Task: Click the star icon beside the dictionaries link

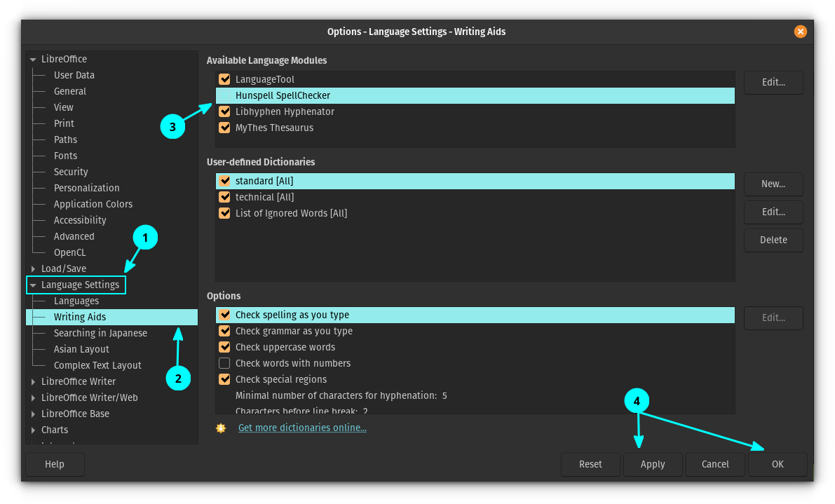Action: pos(221,428)
